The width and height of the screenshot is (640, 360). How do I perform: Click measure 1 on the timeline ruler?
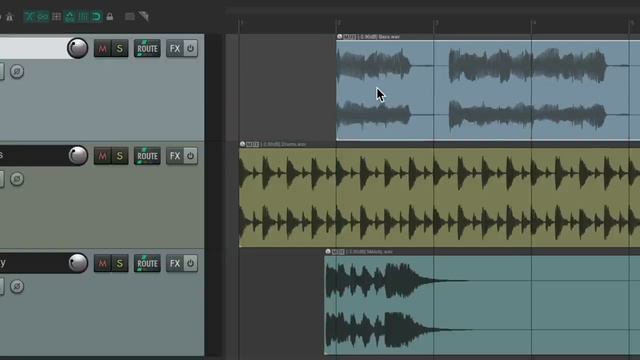(241, 22)
